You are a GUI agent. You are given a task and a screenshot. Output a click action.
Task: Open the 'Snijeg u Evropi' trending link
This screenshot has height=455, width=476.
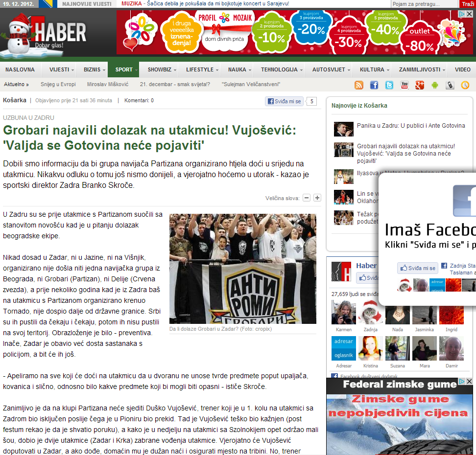tap(58, 84)
